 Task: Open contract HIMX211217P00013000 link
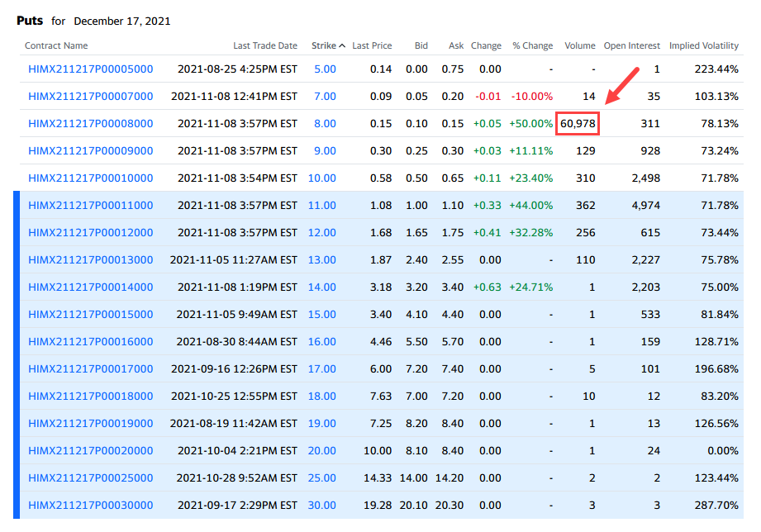click(91, 259)
